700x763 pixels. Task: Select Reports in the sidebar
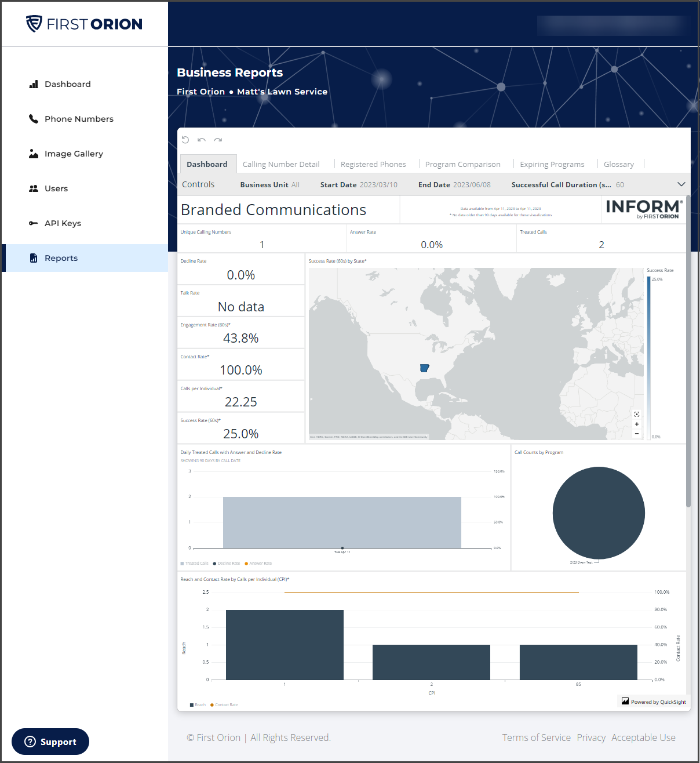[85, 258]
